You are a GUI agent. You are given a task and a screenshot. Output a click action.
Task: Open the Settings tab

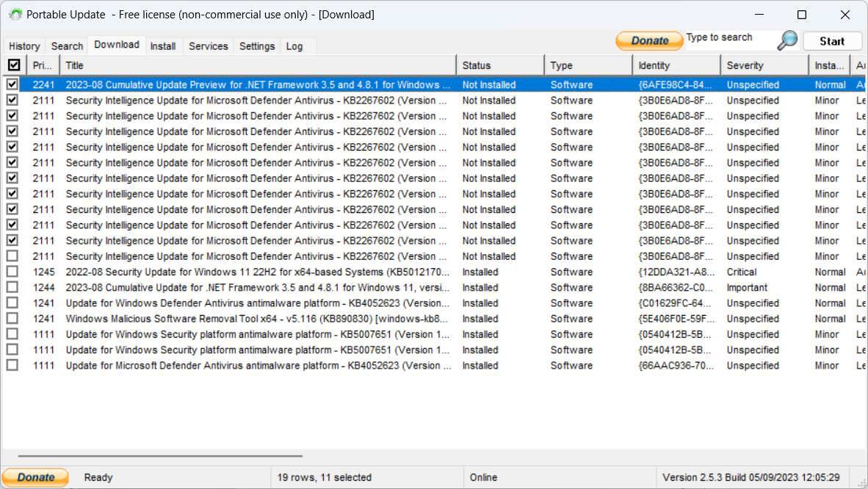click(256, 46)
